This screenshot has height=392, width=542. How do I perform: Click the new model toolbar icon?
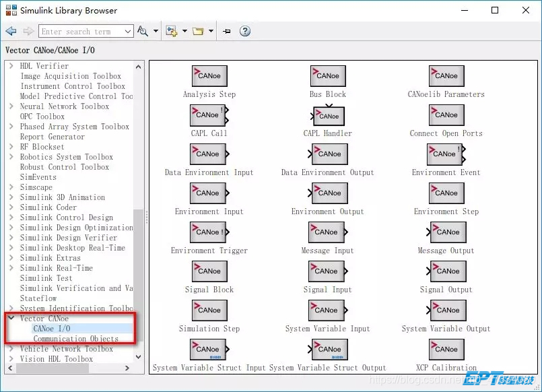(x=172, y=32)
